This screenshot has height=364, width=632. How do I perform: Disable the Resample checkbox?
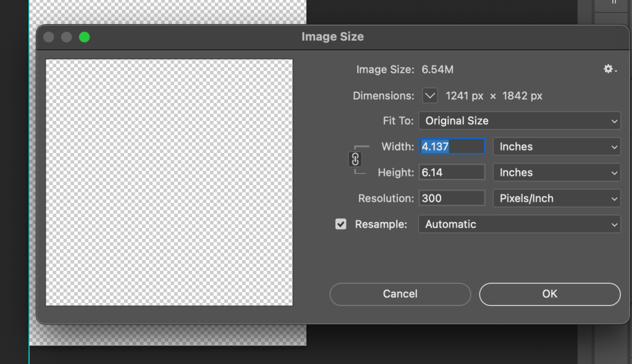pos(341,224)
